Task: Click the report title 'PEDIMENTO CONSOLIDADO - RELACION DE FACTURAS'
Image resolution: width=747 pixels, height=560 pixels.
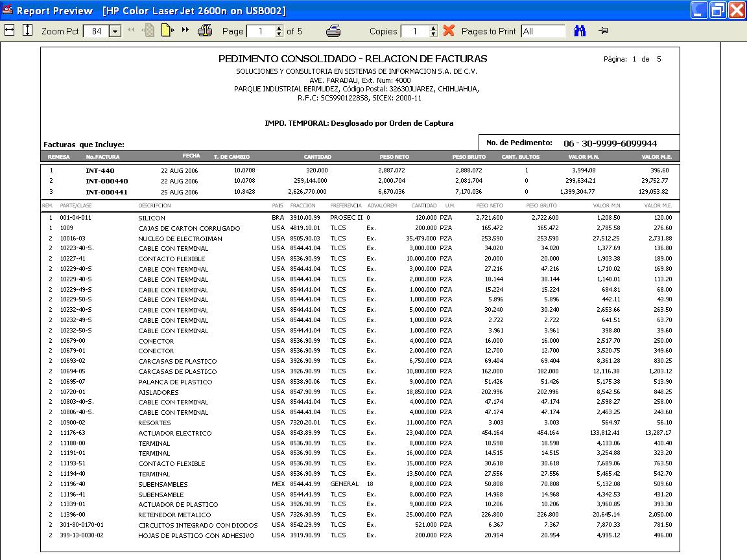Action: point(353,58)
